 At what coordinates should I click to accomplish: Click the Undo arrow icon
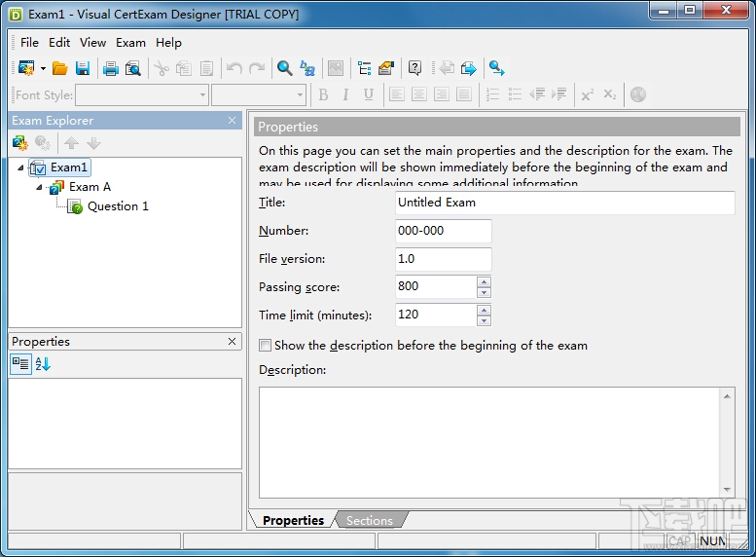(234, 68)
